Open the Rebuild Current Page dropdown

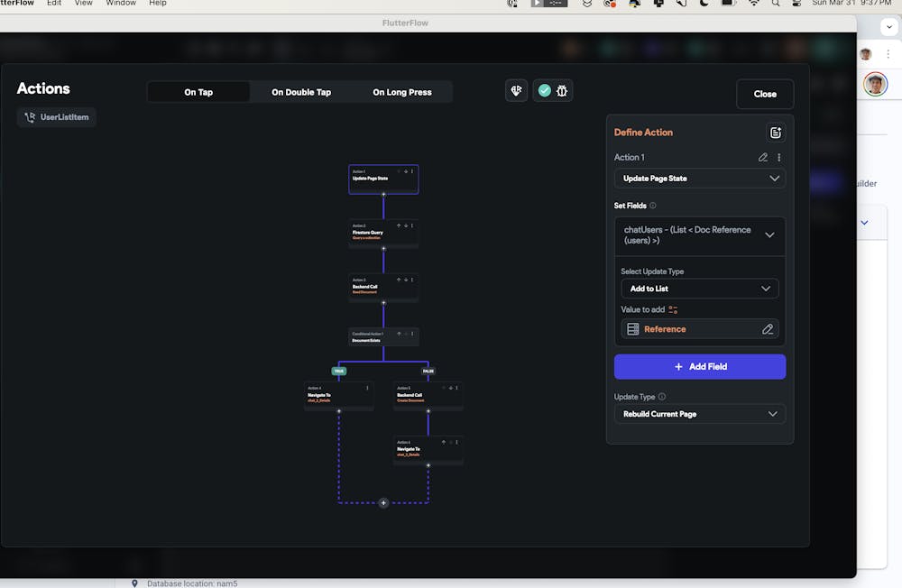pyautogui.click(x=700, y=414)
